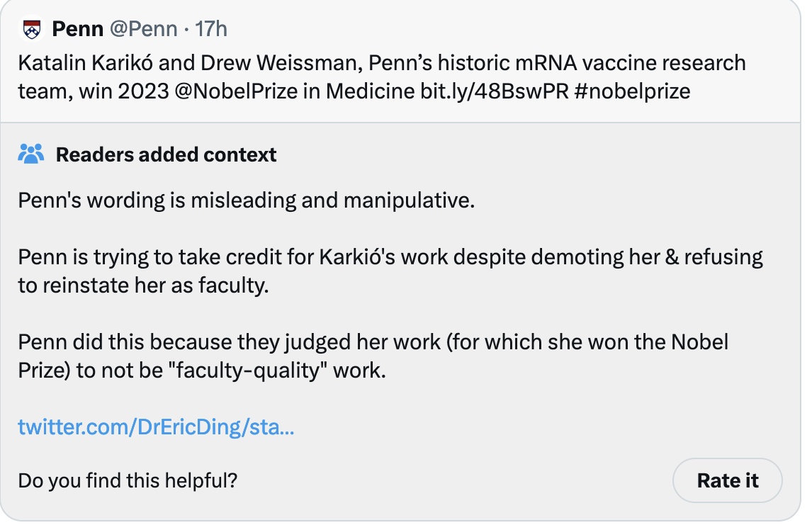Click the 'Penn is trying to take credit' paragraph
This screenshot has width=812, height=530.
click(390, 271)
